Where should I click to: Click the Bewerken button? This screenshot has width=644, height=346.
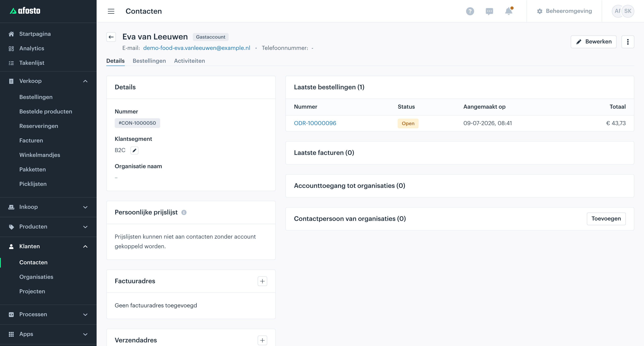[593, 42]
